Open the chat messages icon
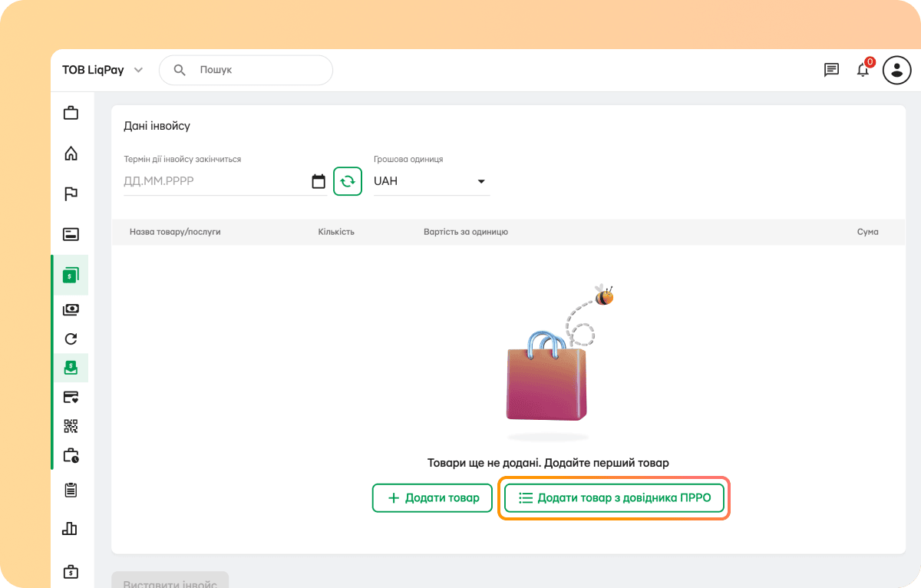This screenshot has height=588, width=921. pos(830,70)
